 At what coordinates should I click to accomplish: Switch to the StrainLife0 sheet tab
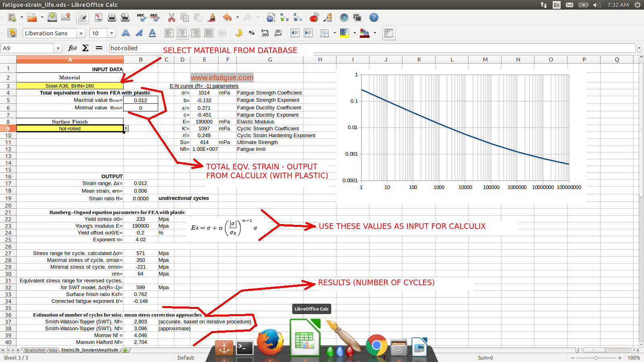tap(34, 350)
